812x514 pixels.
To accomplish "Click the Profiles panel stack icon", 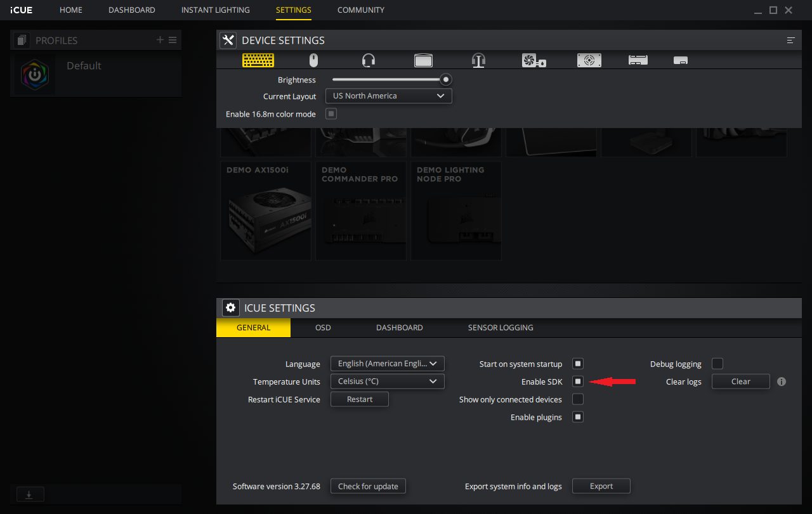I will [x=22, y=40].
